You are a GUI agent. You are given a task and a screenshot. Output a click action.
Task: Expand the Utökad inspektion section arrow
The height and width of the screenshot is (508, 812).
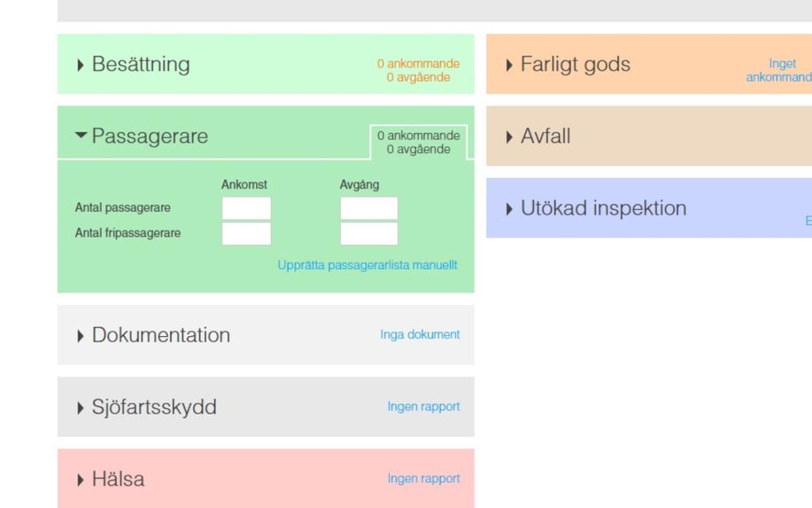pyautogui.click(x=509, y=209)
